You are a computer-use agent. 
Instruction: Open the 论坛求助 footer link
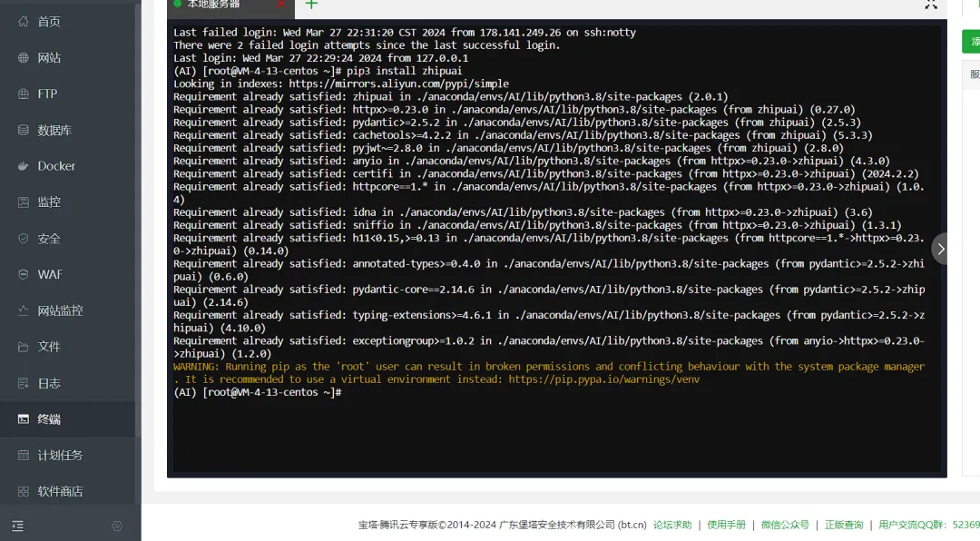(672, 525)
